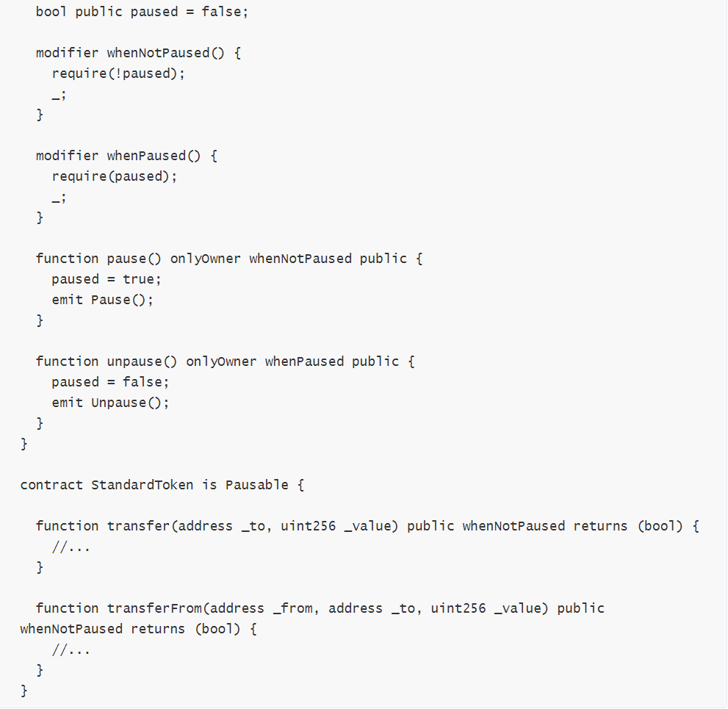Image resolution: width=728 pixels, height=709 pixels.
Task: Click the 'bool public paused = false;' line
Action: tap(142, 12)
